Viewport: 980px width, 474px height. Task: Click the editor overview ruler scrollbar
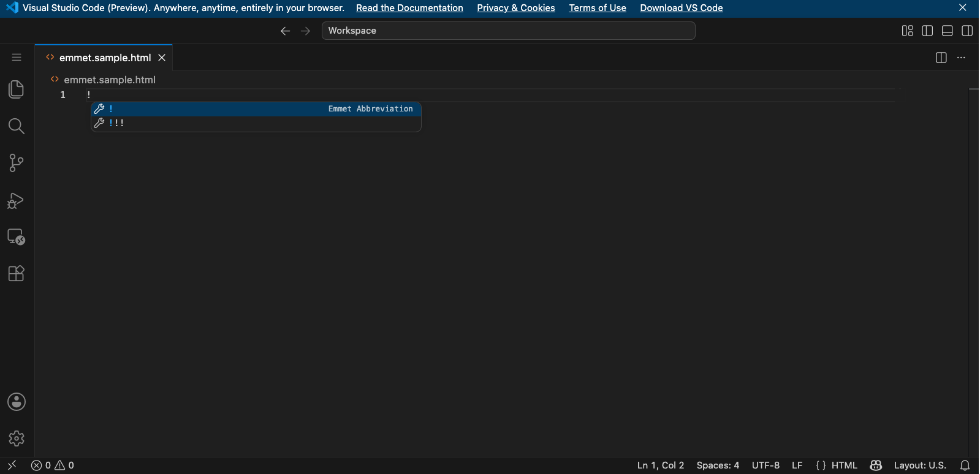tap(974, 273)
